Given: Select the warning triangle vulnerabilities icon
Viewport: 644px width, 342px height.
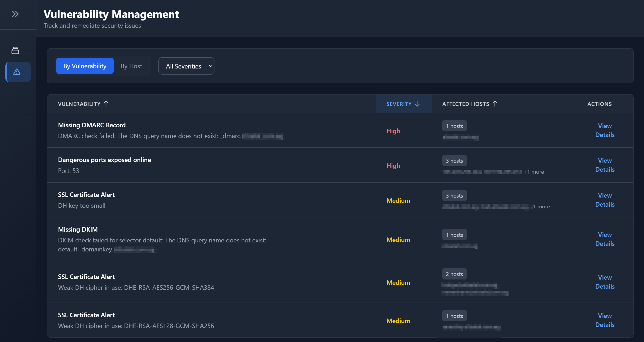Looking at the screenshot, I should 17,72.
